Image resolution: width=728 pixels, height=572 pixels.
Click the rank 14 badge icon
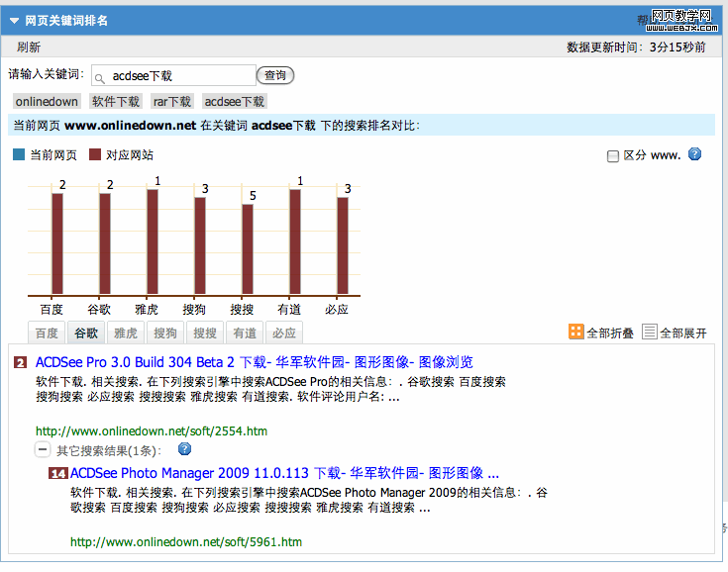(57, 473)
